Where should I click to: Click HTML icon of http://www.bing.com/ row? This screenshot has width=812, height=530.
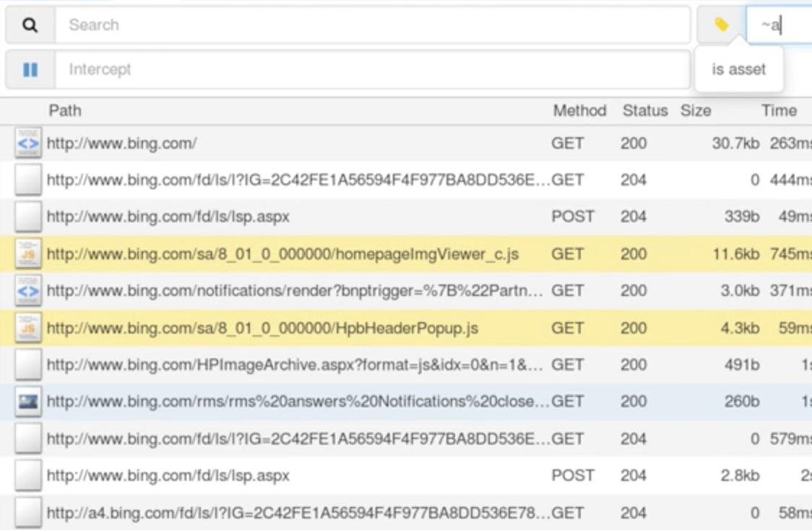(x=28, y=143)
